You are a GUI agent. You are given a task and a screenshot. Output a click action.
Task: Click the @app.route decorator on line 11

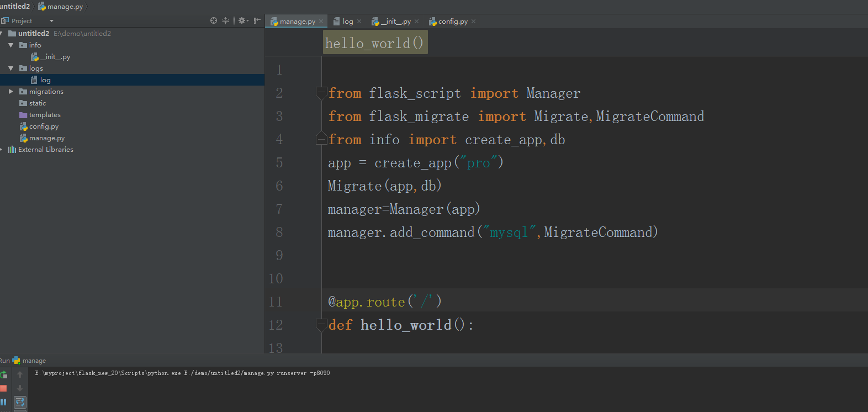tap(385, 302)
